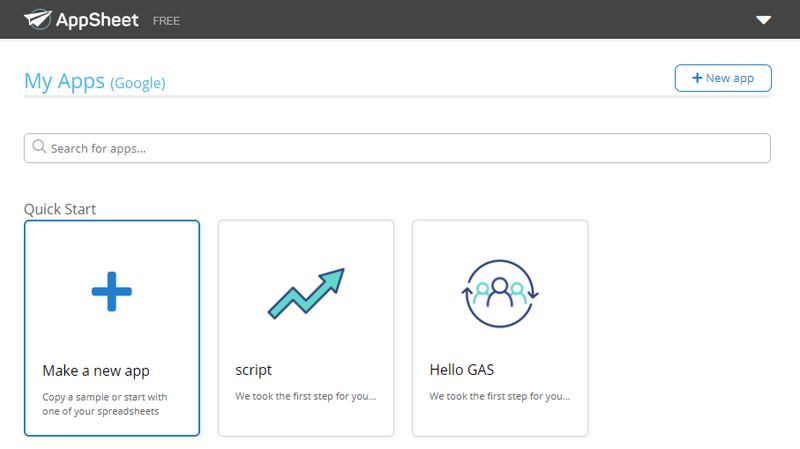Click the AppSheet brand name text
This screenshot has height=449, width=800.
(x=99, y=19)
